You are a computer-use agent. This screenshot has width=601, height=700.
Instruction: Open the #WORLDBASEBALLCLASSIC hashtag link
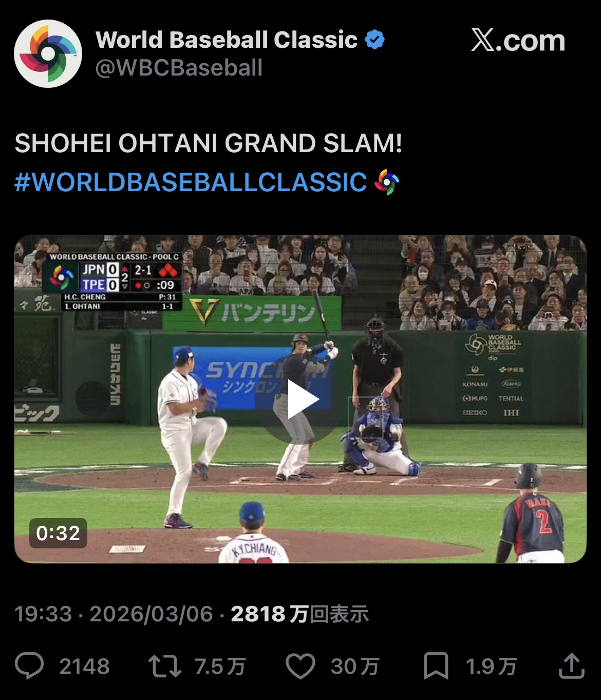(x=191, y=182)
